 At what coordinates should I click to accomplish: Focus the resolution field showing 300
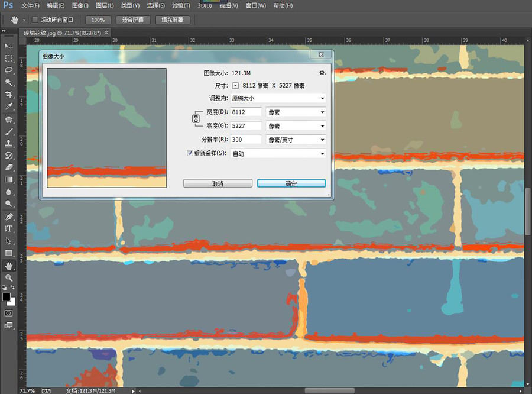click(246, 140)
